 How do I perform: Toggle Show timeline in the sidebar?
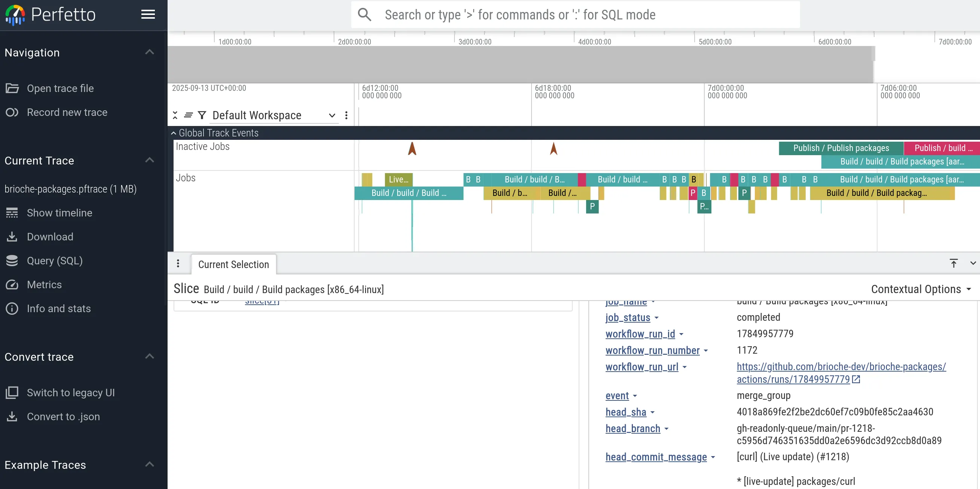59,213
